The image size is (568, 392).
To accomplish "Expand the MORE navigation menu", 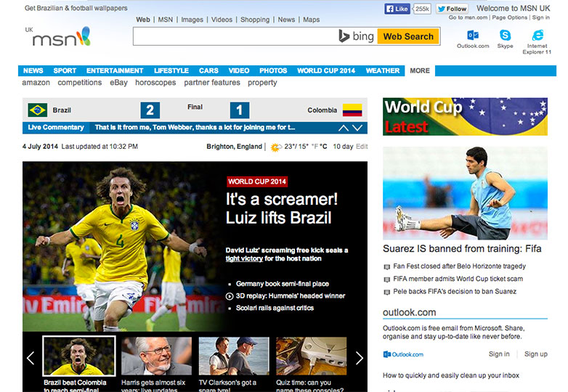I will pyautogui.click(x=420, y=70).
